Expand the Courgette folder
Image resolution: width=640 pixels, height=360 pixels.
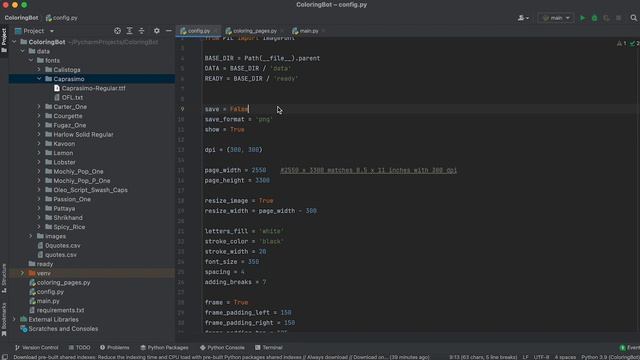(39, 116)
